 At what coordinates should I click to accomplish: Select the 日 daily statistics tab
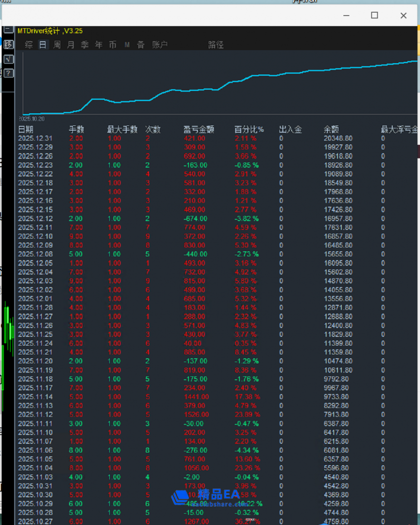pos(43,45)
